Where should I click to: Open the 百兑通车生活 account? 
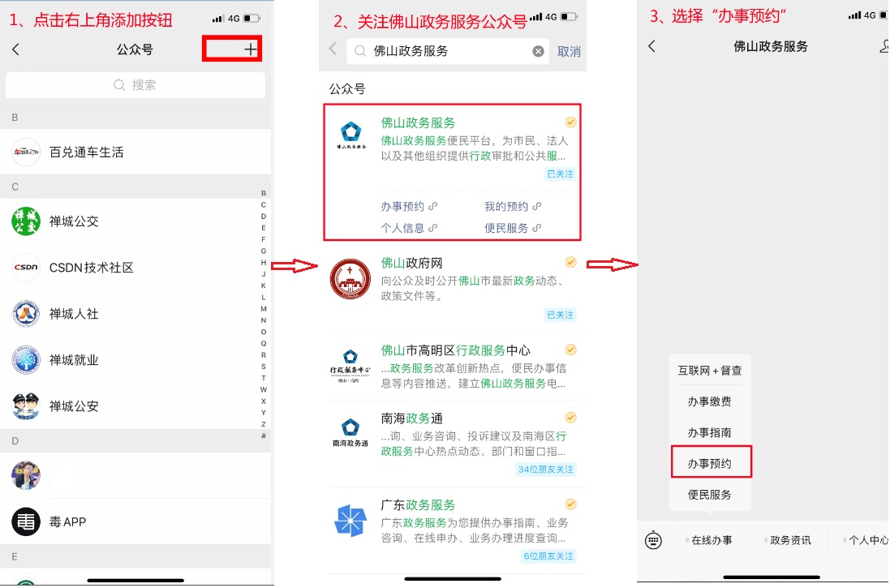(135, 152)
